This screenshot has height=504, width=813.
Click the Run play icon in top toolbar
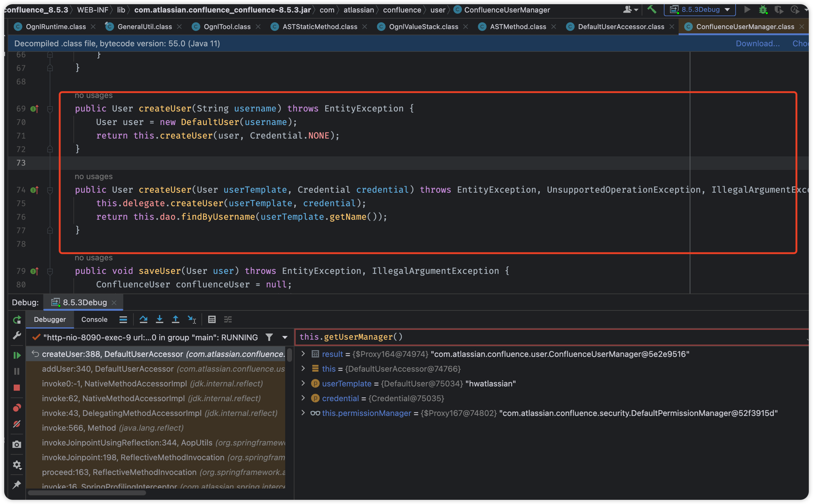click(x=747, y=9)
